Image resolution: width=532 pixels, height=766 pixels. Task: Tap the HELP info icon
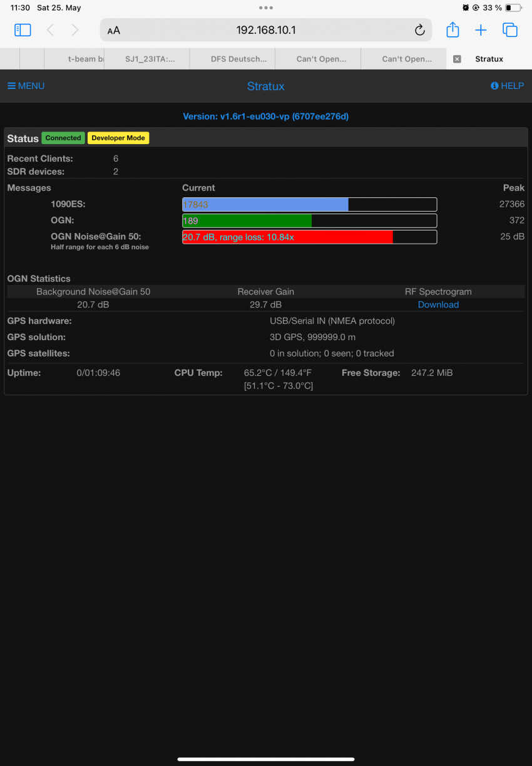[x=494, y=86]
